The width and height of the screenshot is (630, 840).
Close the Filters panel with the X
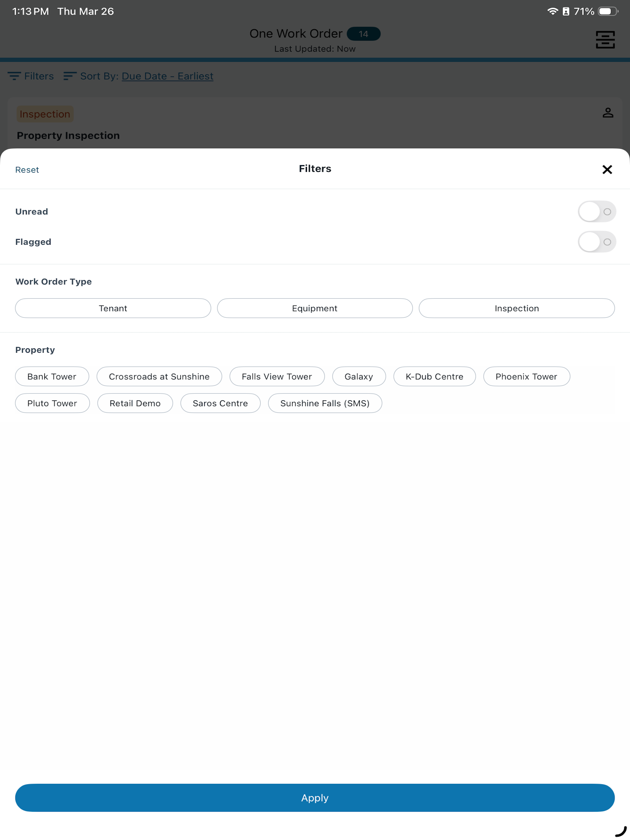click(x=607, y=169)
